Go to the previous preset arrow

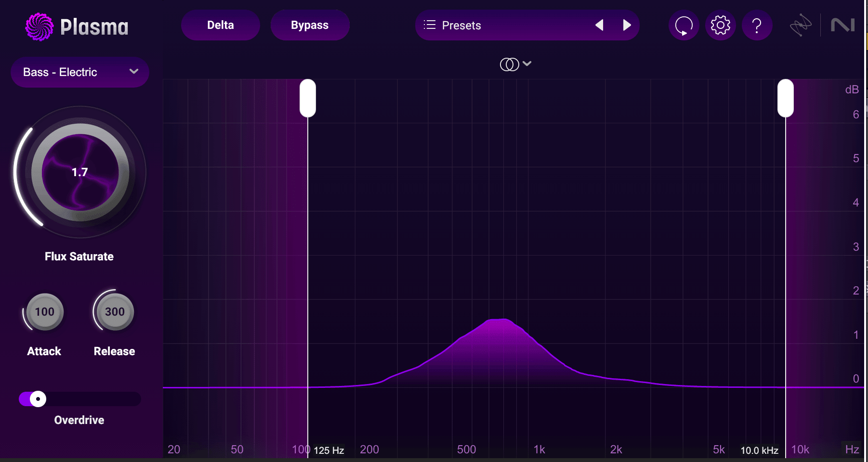coord(599,25)
